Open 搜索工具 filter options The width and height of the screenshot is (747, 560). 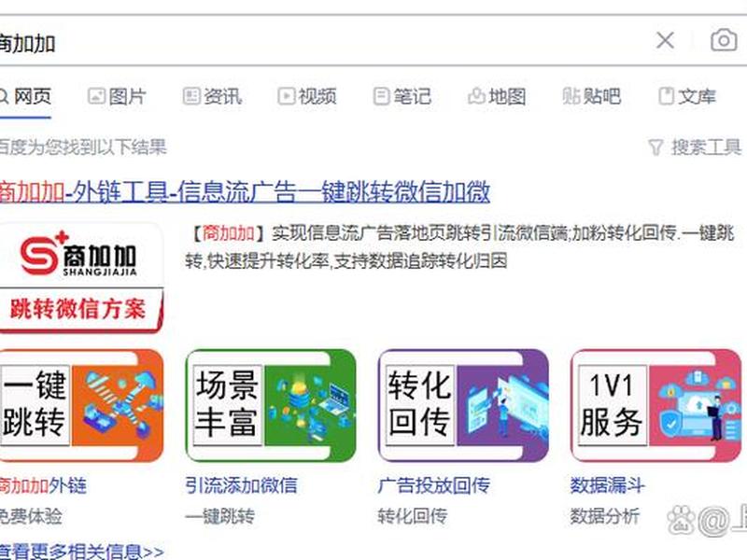click(695, 147)
